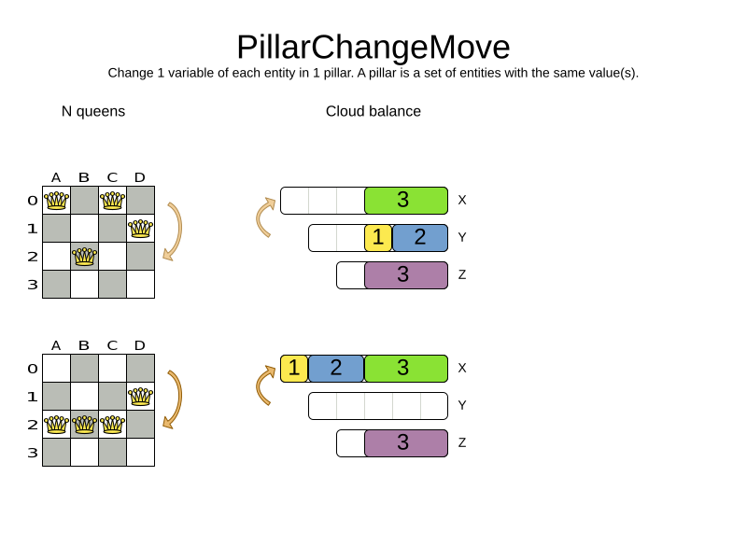Click the queen in cell C0 of the upper chessboard

(x=112, y=201)
